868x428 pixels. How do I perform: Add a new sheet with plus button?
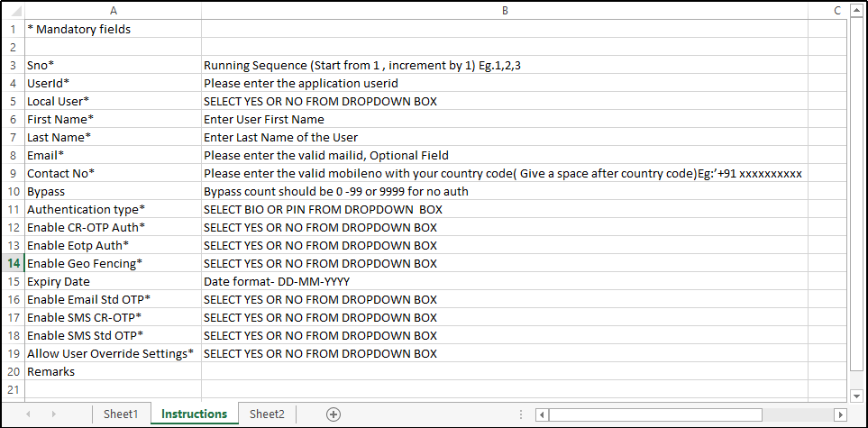coord(333,414)
